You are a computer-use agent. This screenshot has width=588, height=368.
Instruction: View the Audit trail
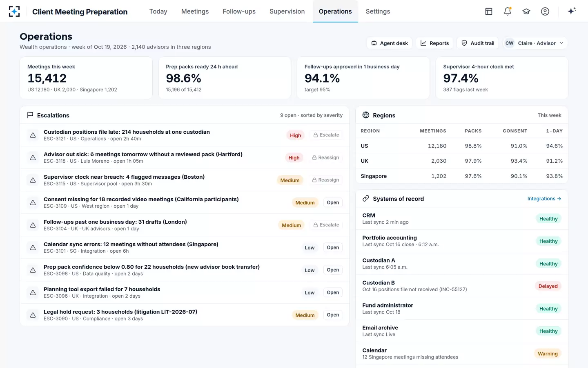[x=478, y=43]
